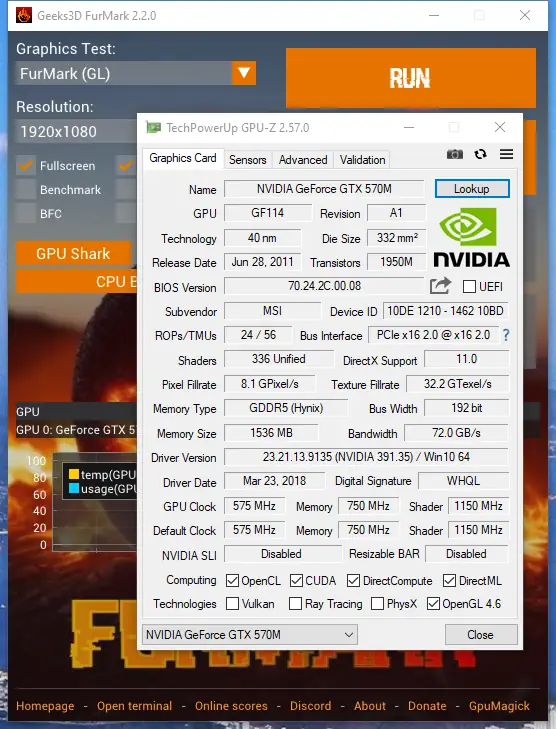Click the Subvendor value MSI
The image size is (556, 729).
[x=272, y=311]
